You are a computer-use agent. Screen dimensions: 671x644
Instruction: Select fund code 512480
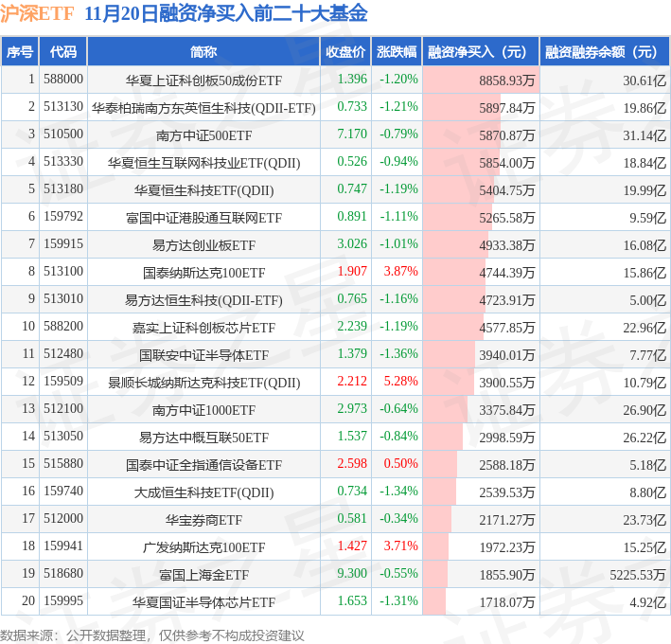pyautogui.click(x=63, y=353)
